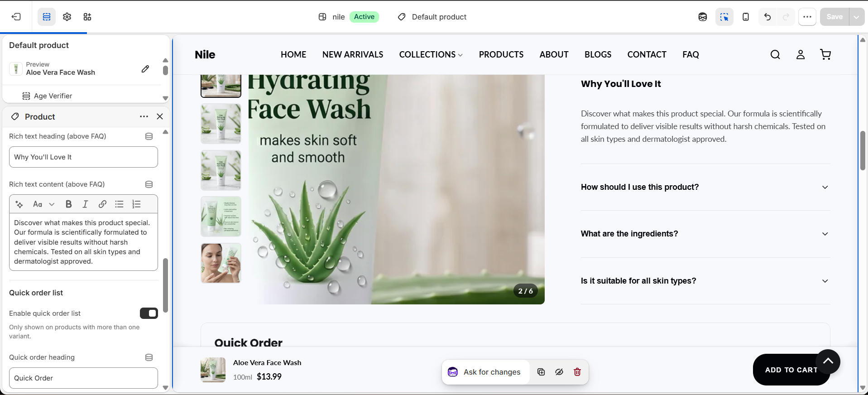Select the woman holding face wash thumbnail
This screenshot has height=395, width=868.
[x=221, y=263]
